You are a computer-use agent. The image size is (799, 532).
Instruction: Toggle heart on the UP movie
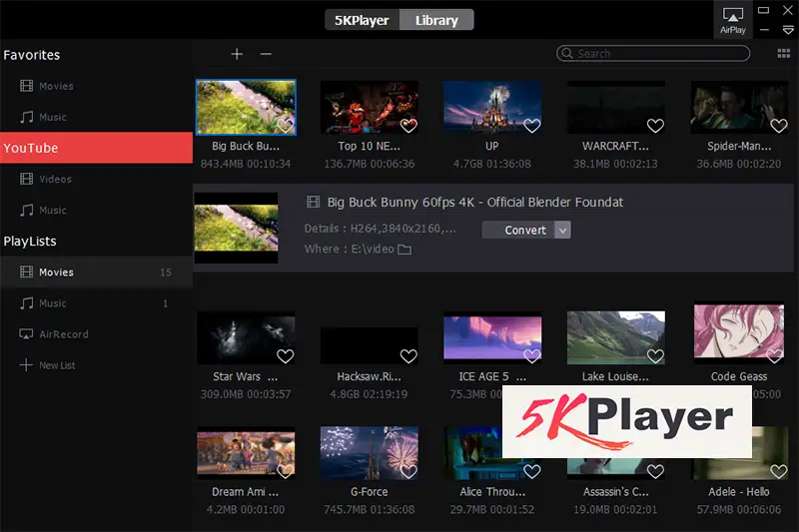tap(532, 125)
